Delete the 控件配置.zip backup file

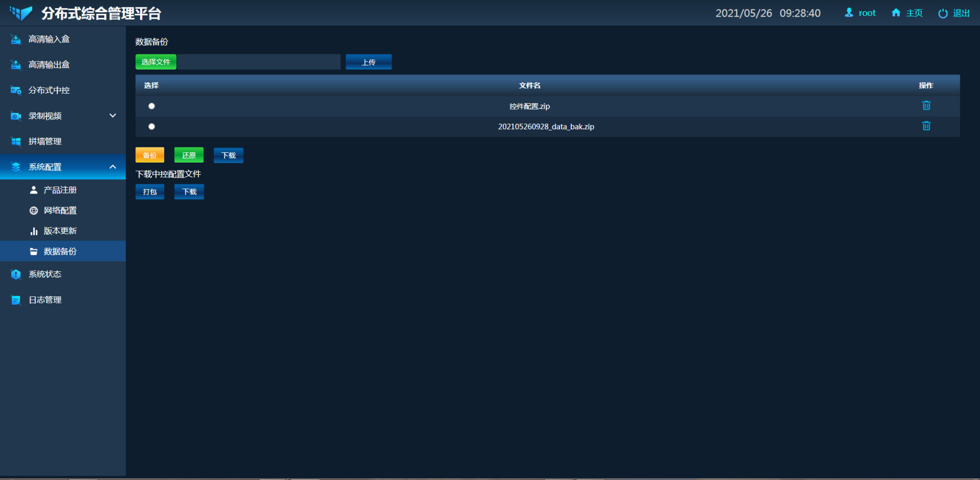pyautogui.click(x=926, y=106)
